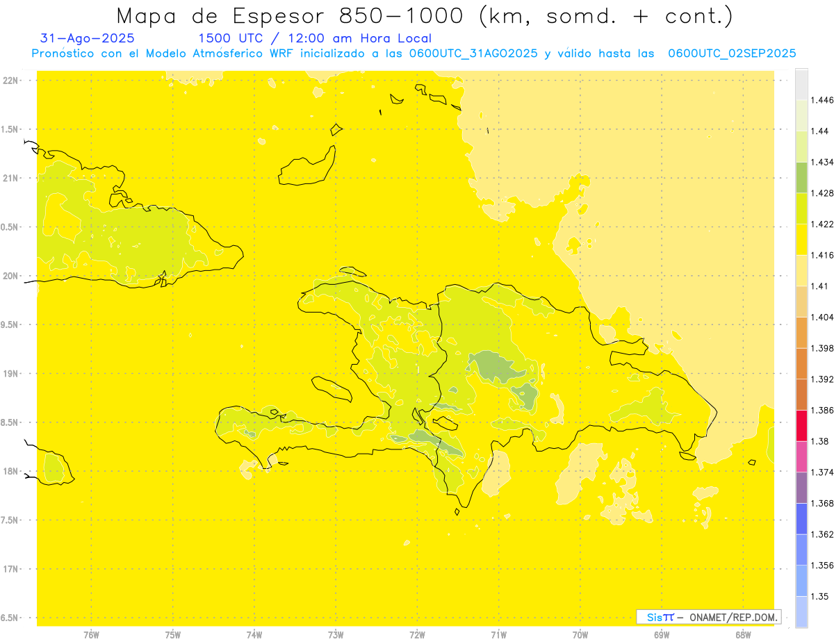Click the green colorbar segment between 1.428 and 1.434
Viewport: 834px width, 644px height.
click(801, 177)
